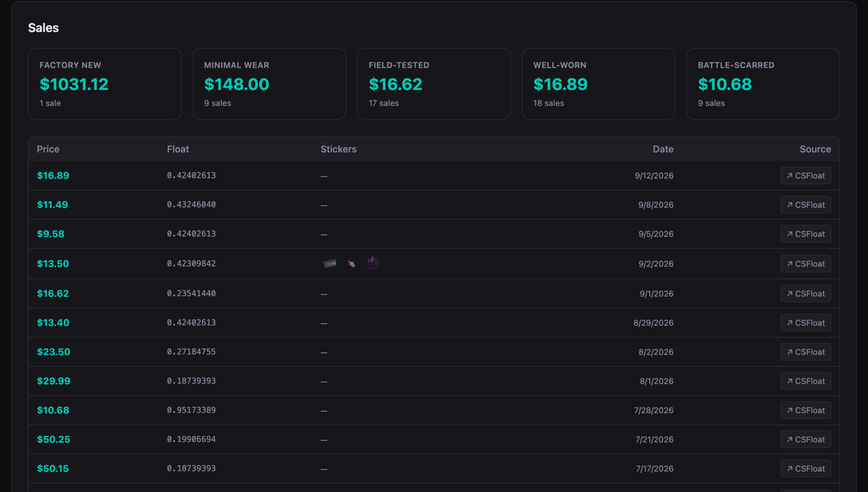
Task: Click the Date column header
Action: [x=663, y=149]
